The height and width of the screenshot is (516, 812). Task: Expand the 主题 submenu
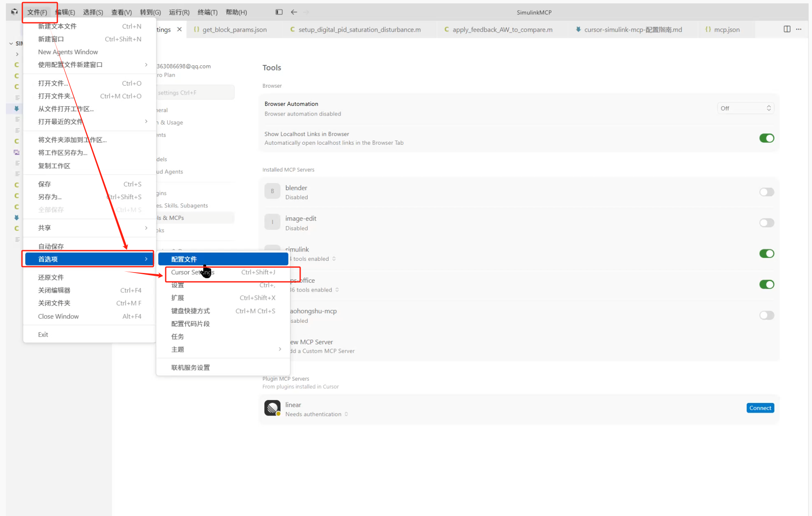(280, 349)
